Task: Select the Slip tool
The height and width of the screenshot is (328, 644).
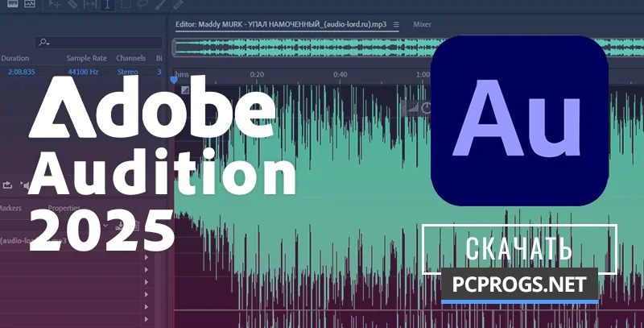Action: pyautogui.click(x=90, y=4)
